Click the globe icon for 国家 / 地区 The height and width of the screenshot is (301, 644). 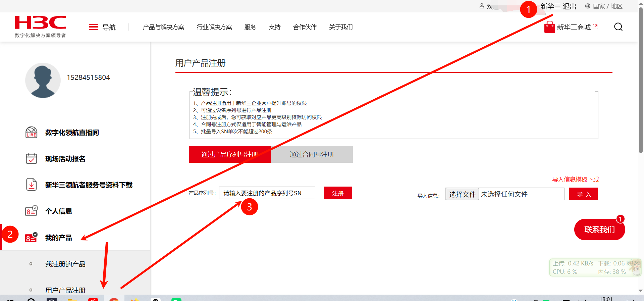[x=588, y=6]
